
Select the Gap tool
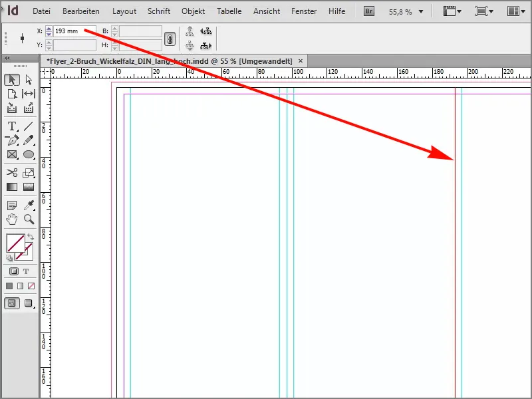pos(29,94)
